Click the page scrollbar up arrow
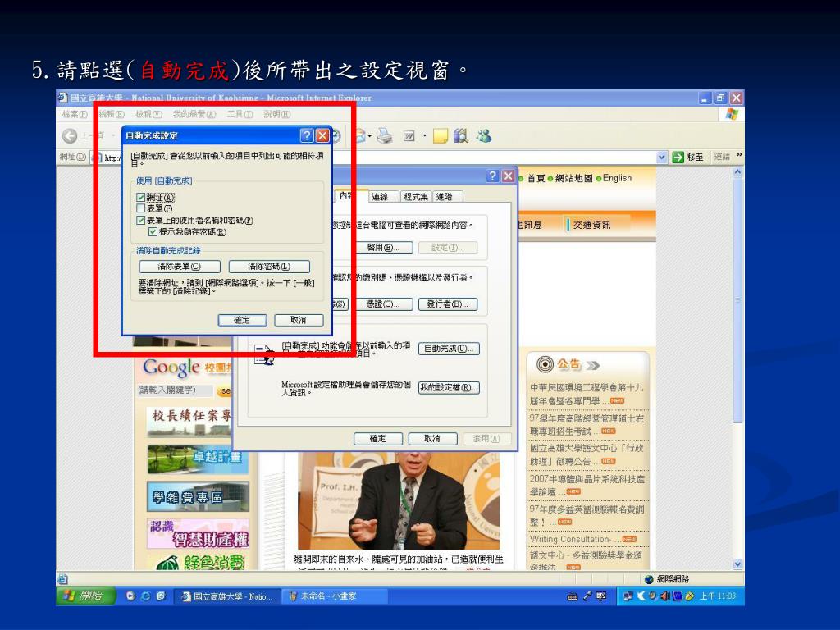 (x=738, y=172)
